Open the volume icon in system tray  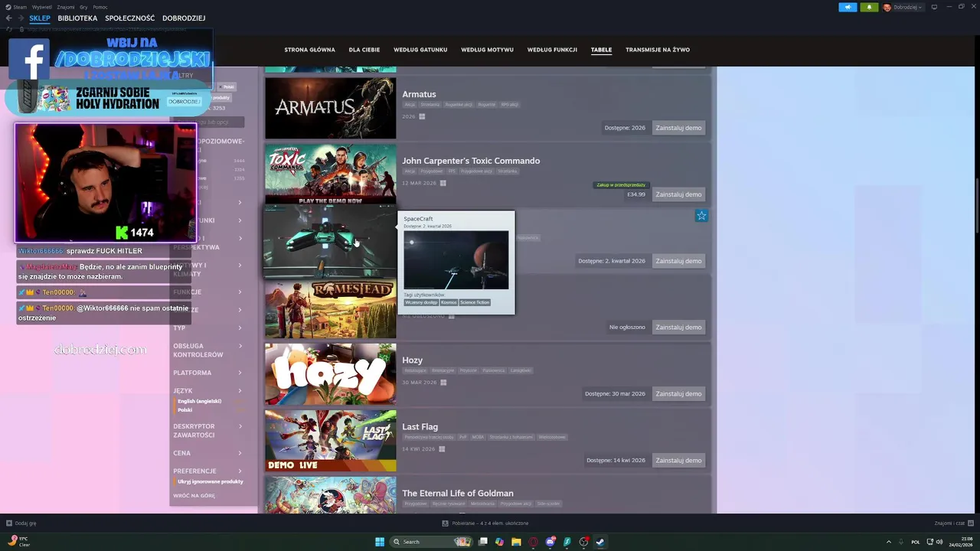tap(939, 542)
